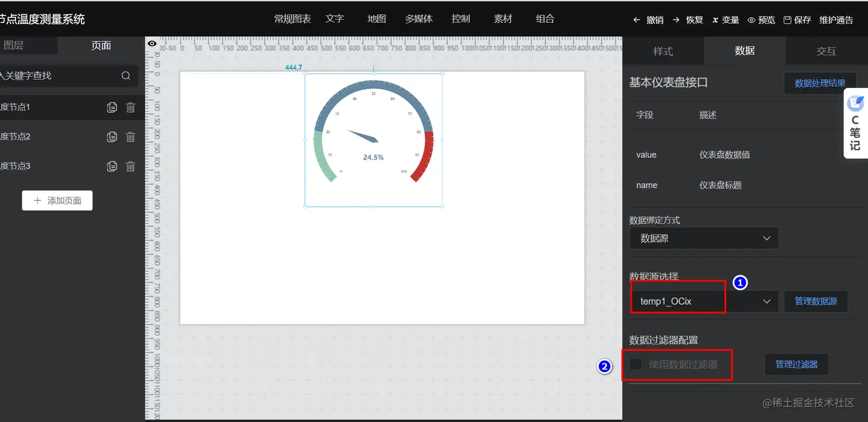
Task: Open the 组合 menu
Action: [x=545, y=19]
